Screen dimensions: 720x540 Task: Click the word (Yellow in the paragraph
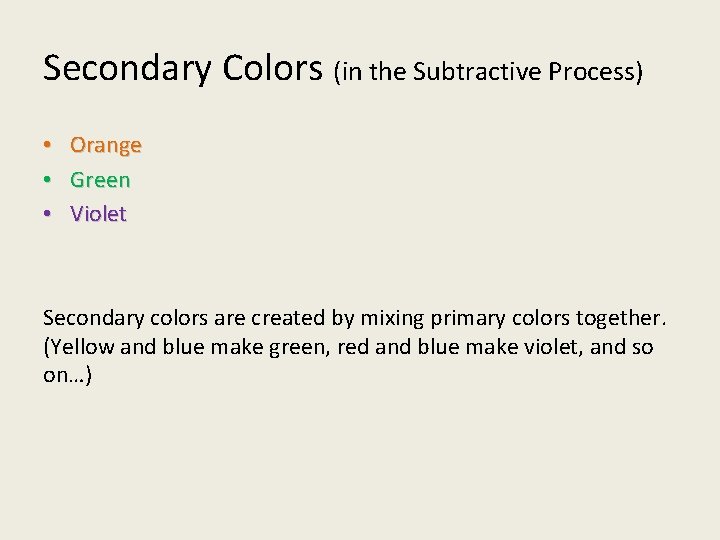pyautogui.click(x=79, y=347)
